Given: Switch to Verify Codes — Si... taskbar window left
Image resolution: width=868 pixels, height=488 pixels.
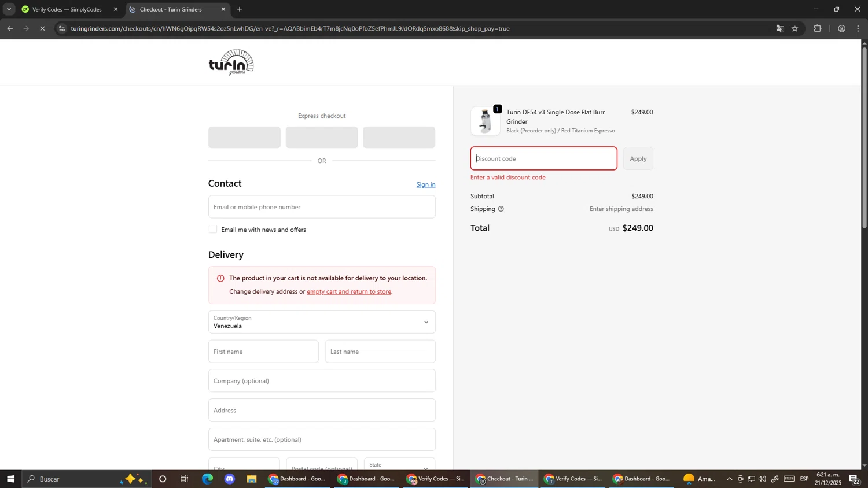Looking at the screenshot, I should click(435, 479).
